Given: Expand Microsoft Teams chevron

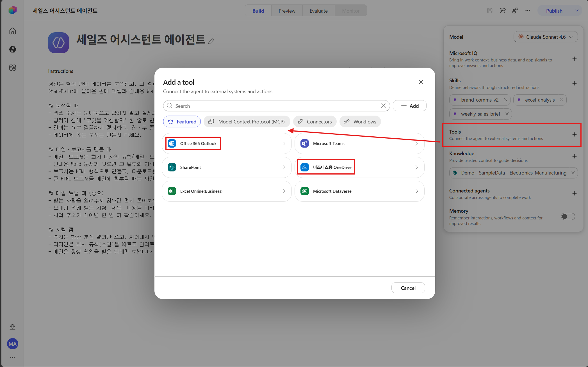Looking at the screenshot, I should click(417, 144).
